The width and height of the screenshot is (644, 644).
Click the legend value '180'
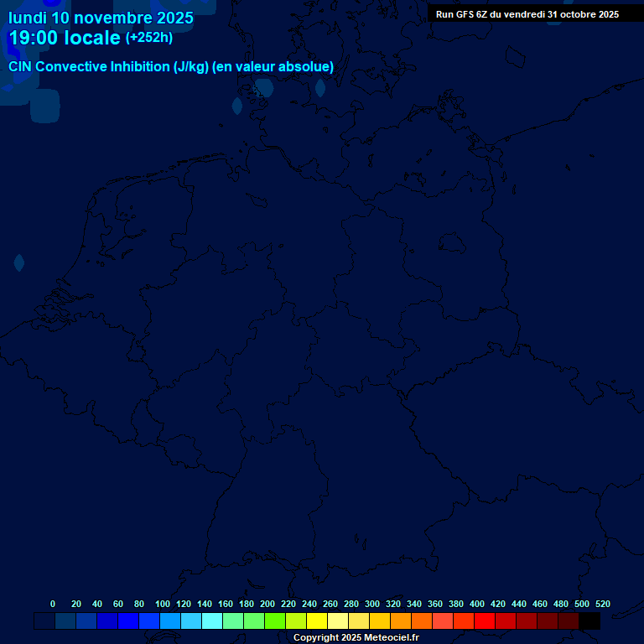point(247,604)
